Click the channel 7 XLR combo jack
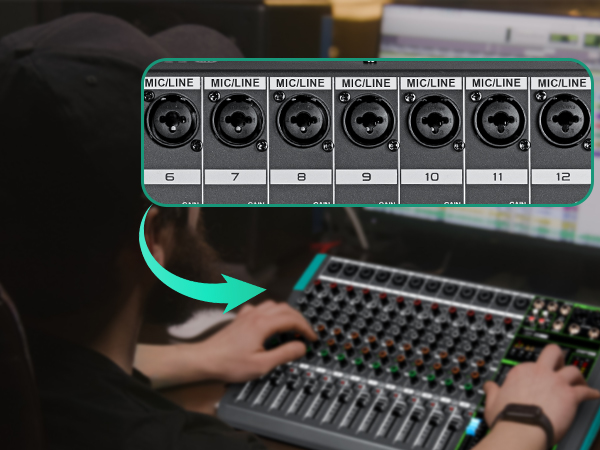This screenshot has height=450, width=600. point(238,120)
